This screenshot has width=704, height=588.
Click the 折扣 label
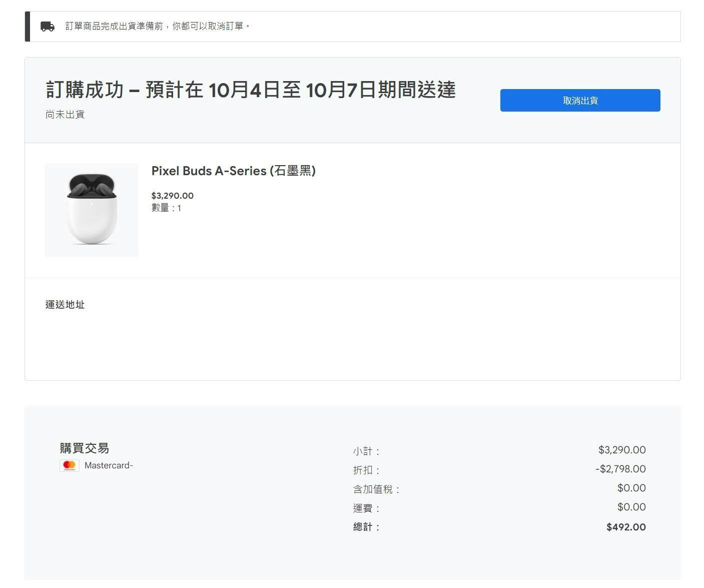coord(367,470)
